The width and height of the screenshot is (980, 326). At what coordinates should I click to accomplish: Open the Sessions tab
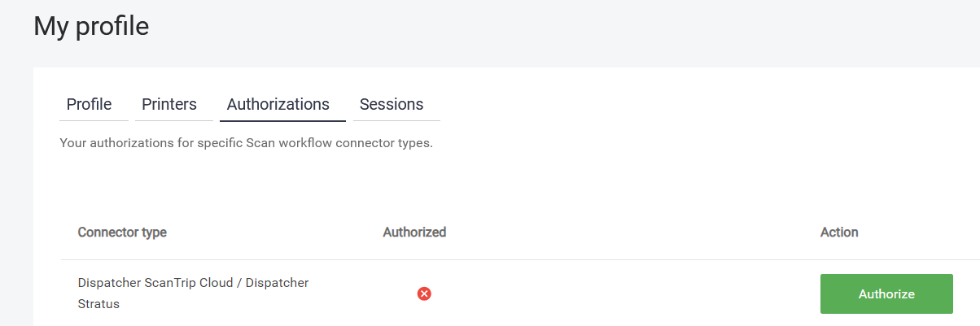coord(392,104)
